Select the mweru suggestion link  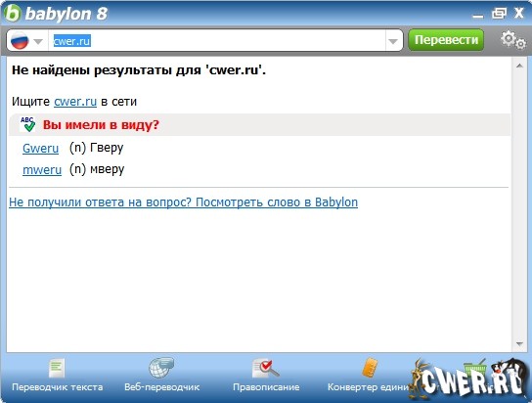click(42, 169)
